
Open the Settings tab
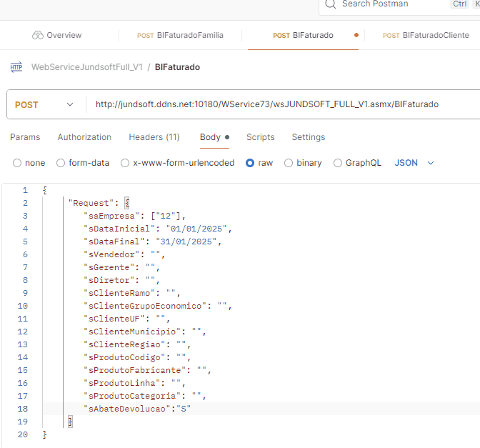tap(308, 137)
